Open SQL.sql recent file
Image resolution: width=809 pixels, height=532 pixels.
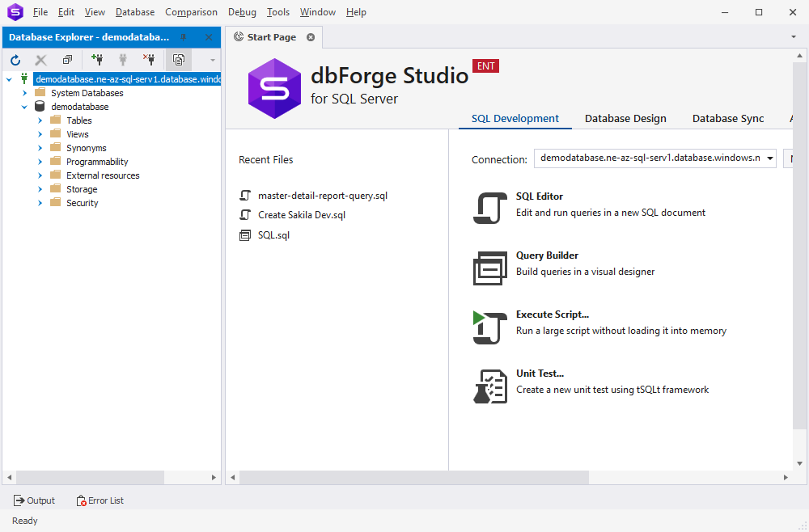(273, 235)
